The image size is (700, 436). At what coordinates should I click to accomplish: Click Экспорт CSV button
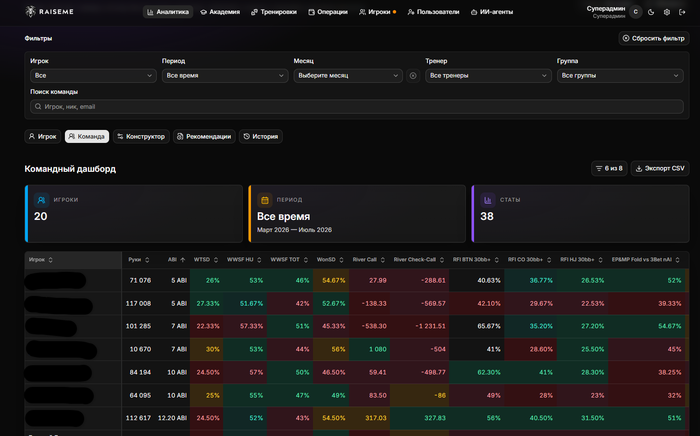click(660, 168)
